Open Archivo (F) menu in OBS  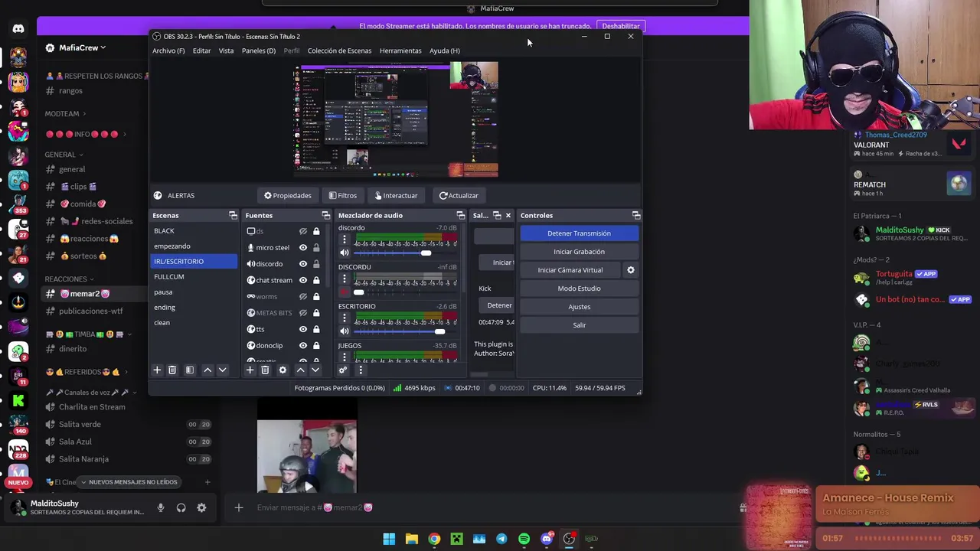pyautogui.click(x=168, y=51)
